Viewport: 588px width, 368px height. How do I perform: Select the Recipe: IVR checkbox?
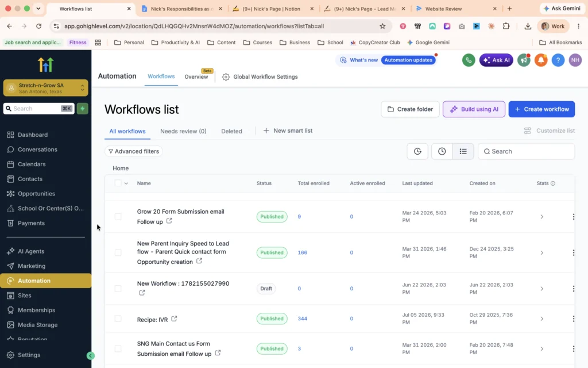[118, 319]
